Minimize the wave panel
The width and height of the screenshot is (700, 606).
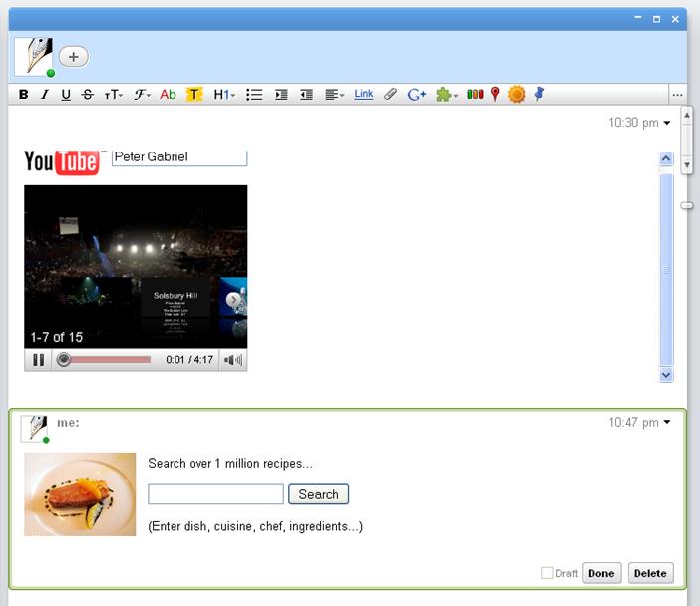[638, 18]
